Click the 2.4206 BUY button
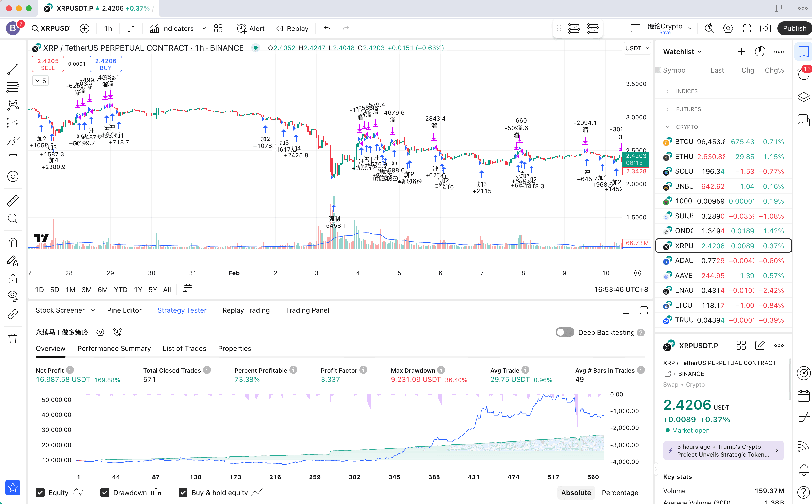 click(x=106, y=64)
